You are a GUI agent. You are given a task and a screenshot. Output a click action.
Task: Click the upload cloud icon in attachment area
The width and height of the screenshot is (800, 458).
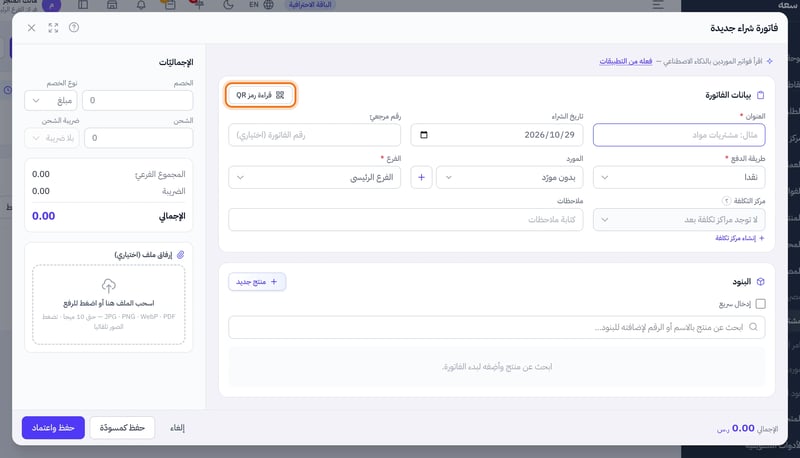coord(109,286)
